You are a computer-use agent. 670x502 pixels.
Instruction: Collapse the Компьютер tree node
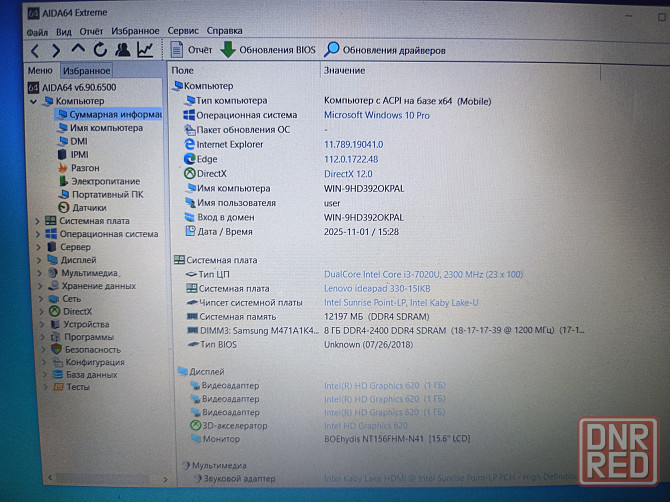(33, 102)
